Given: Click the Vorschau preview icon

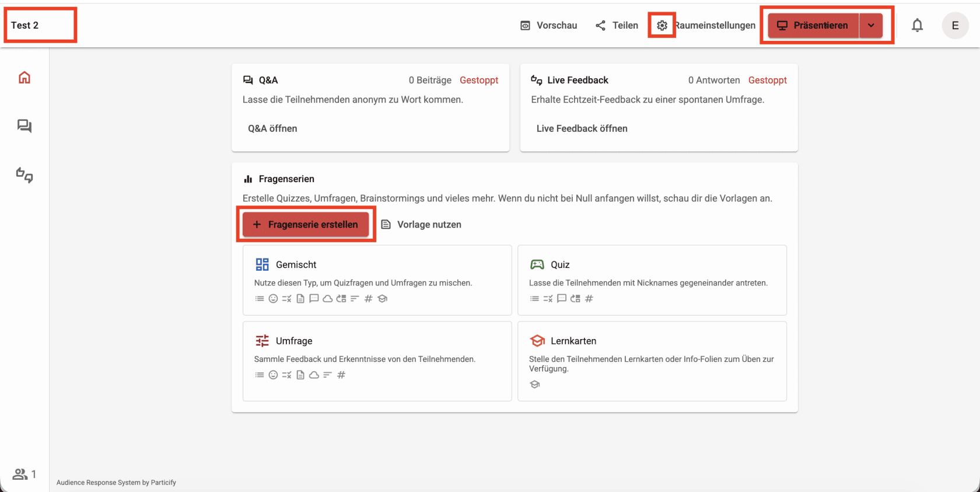Looking at the screenshot, I should pyautogui.click(x=525, y=26).
